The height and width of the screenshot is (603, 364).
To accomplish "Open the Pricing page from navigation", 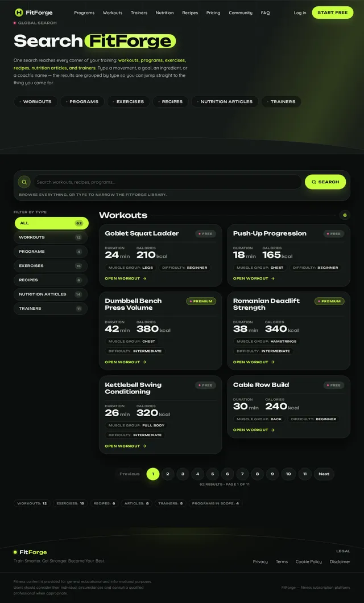I will coord(213,13).
